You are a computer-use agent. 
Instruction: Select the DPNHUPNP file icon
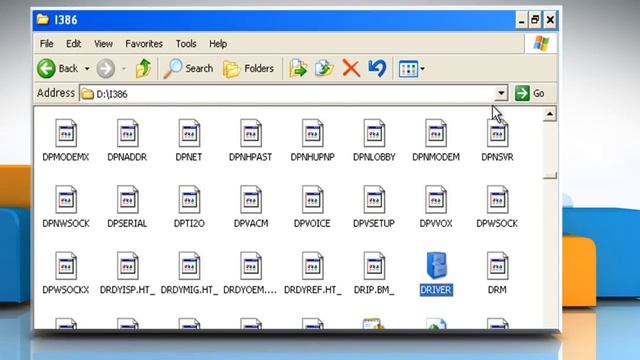point(313,133)
